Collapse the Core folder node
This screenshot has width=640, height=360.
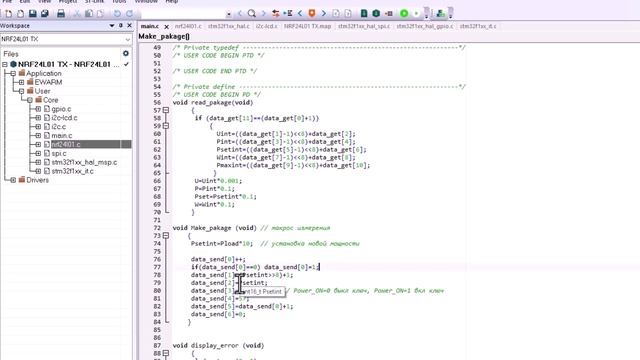[30, 100]
